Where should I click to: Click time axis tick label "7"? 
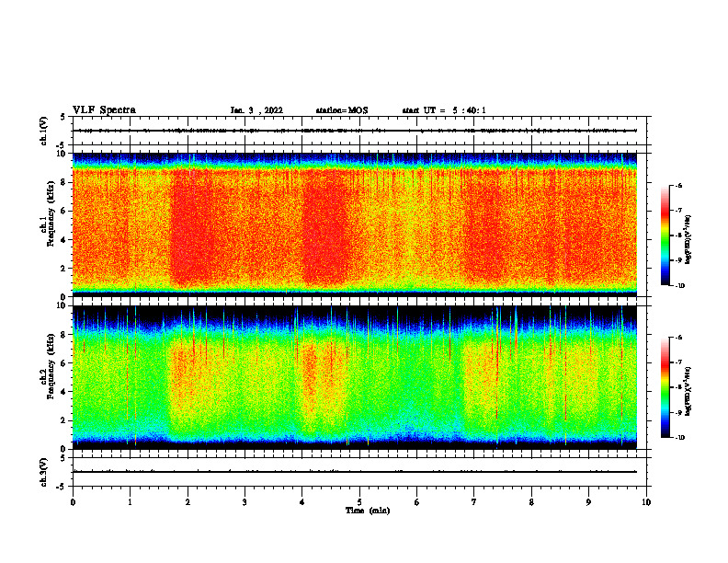tap(474, 502)
